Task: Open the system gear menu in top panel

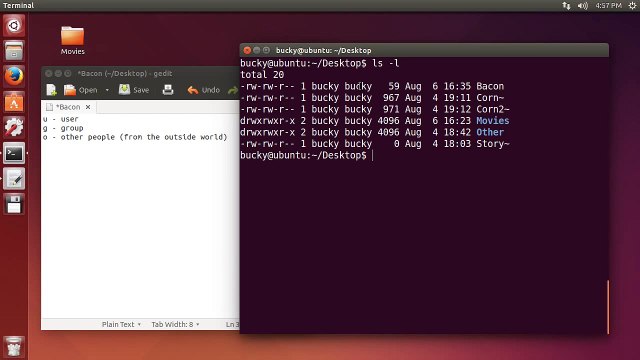Action: pyautogui.click(x=632, y=5)
